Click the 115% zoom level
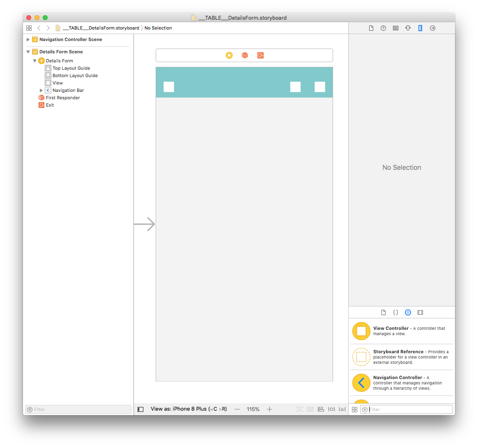 (253, 409)
